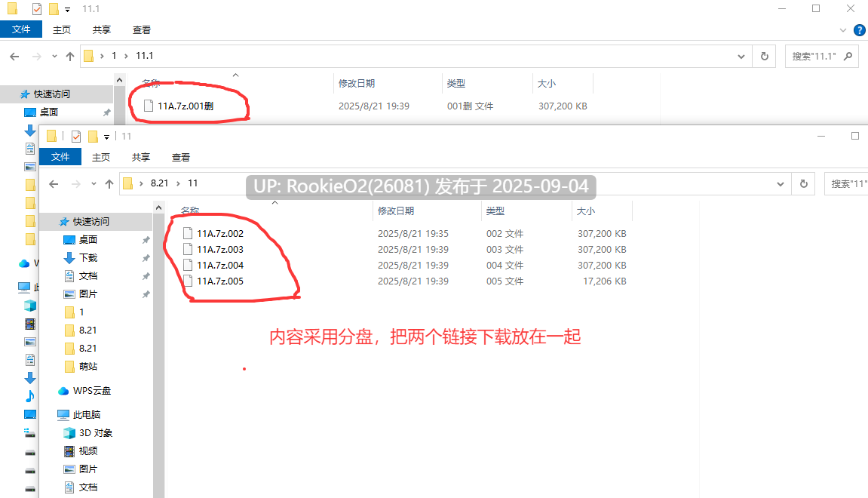868x498 pixels.
Task: Go back in the 11 folder window
Action: coord(53,184)
